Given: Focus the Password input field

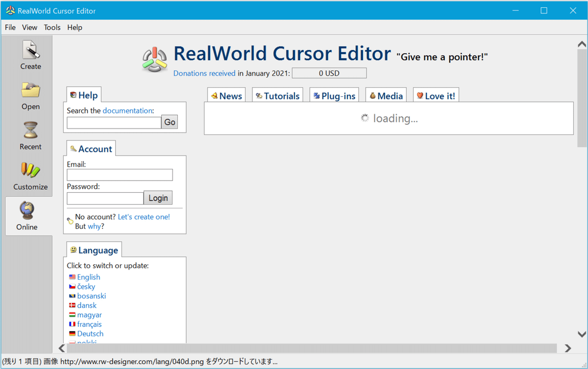Looking at the screenshot, I should pos(105,198).
